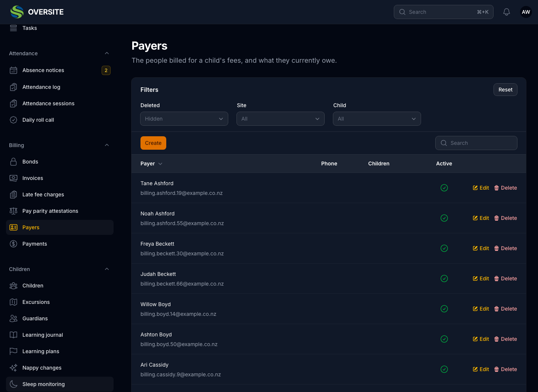Click the Payments dollar icon
This screenshot has width=538, height=392.
(x=13, y=244)
